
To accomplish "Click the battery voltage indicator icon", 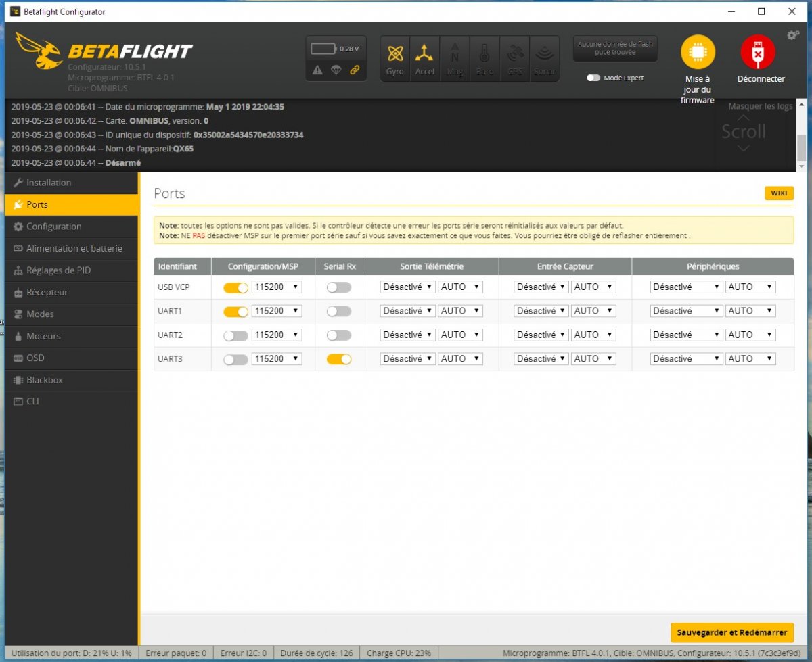I will (x=324, y=49).
